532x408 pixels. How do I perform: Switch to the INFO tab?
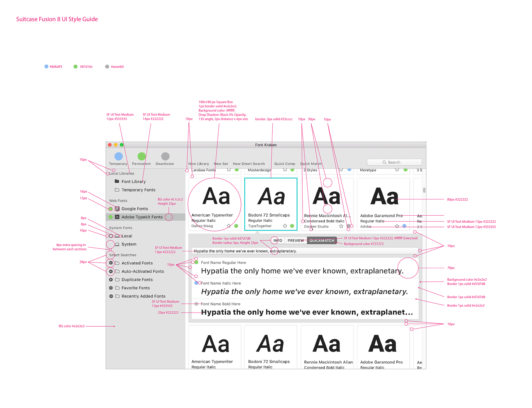[x=278, y=241]
